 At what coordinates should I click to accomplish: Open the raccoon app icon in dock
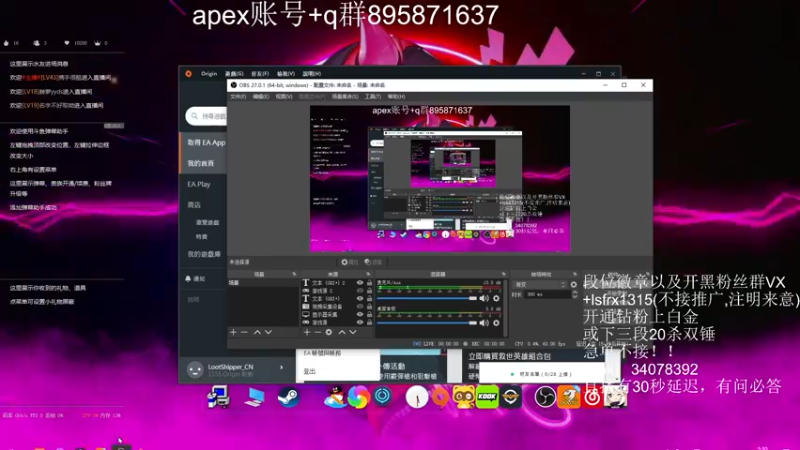(463, 397)
